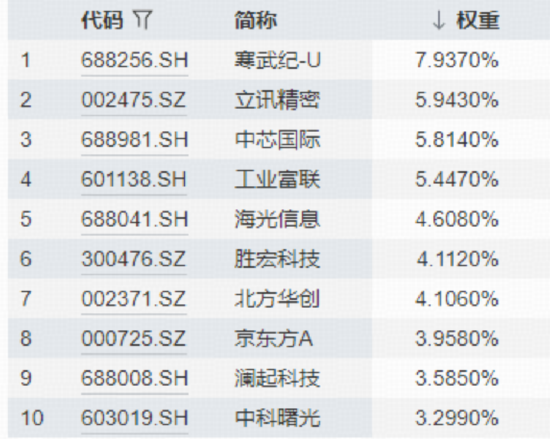This screenshot has height=439, width=550.
Task: Open stock code 688008.SH
Action: [135, 378]
